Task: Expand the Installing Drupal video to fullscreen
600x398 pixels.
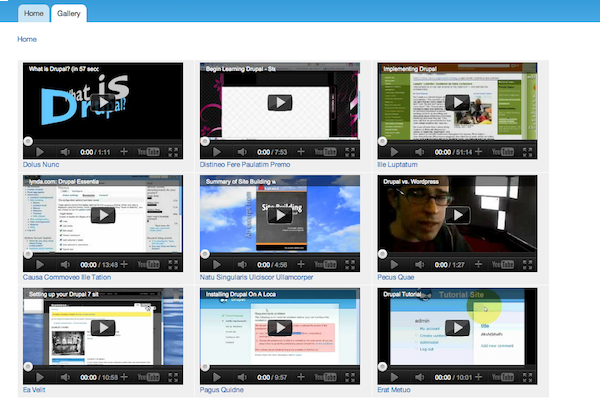Action: (350, 377)
